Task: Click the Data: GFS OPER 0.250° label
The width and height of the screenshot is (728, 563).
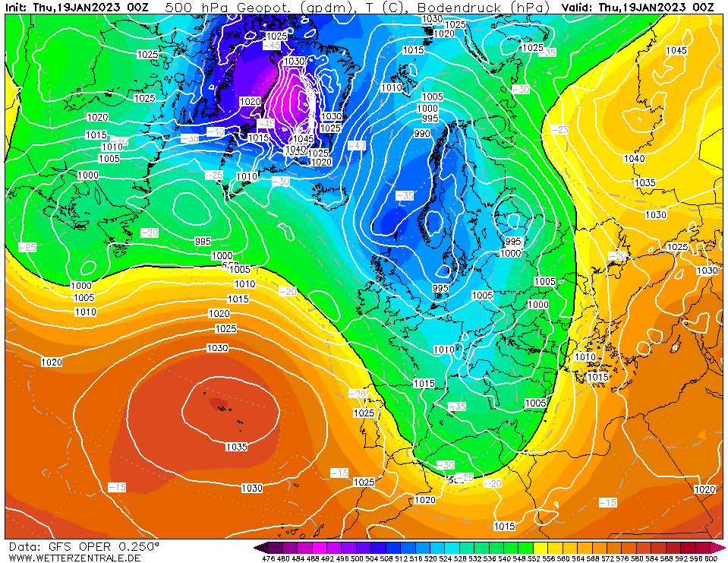Action: tap(84, 546)
